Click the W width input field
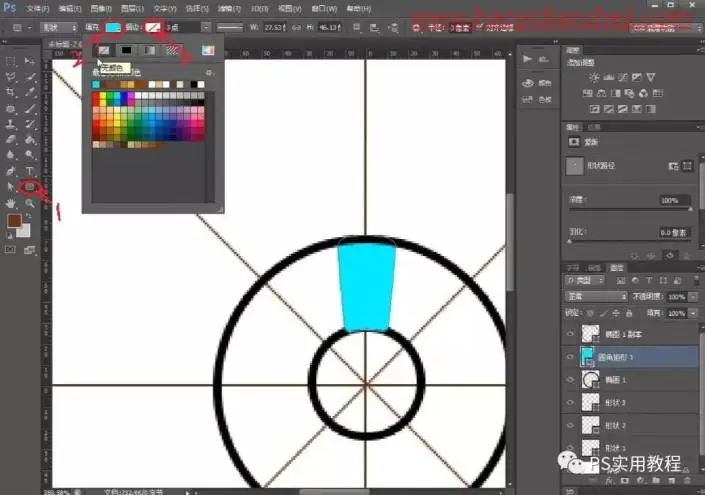This screenshot has height=495, width=705. tap(275, 28)
